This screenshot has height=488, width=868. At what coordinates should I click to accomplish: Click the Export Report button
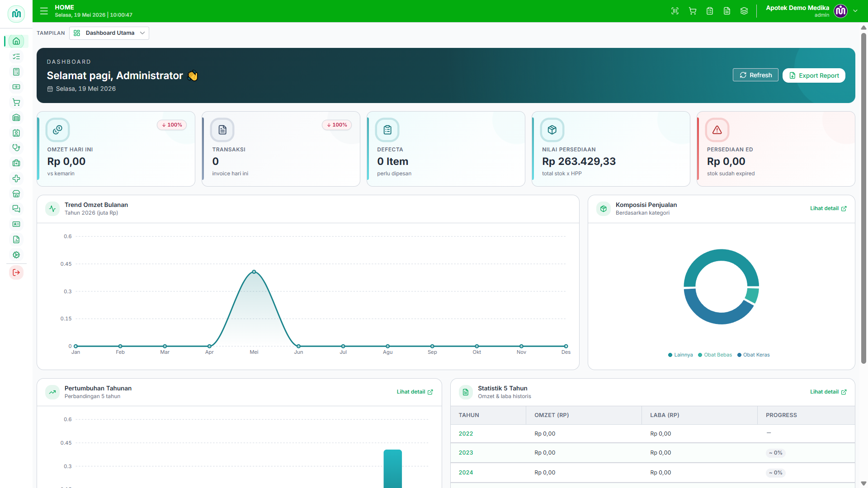[814, 75]
